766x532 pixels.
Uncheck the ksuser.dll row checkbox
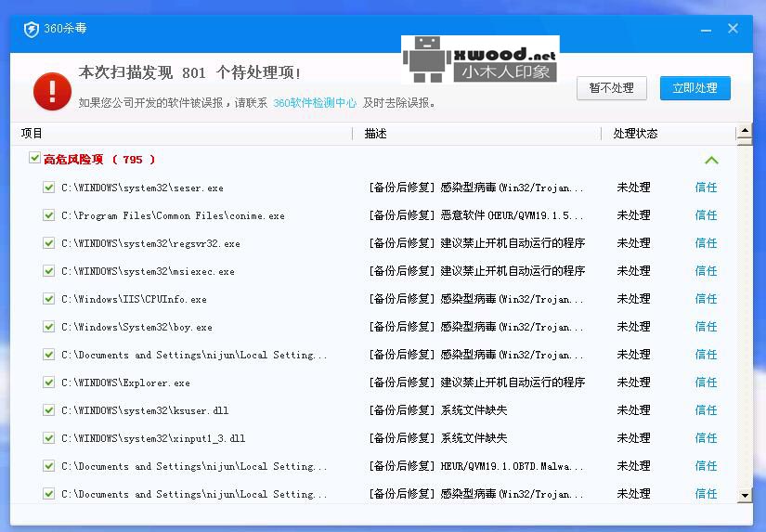click(x=48, y=409)
